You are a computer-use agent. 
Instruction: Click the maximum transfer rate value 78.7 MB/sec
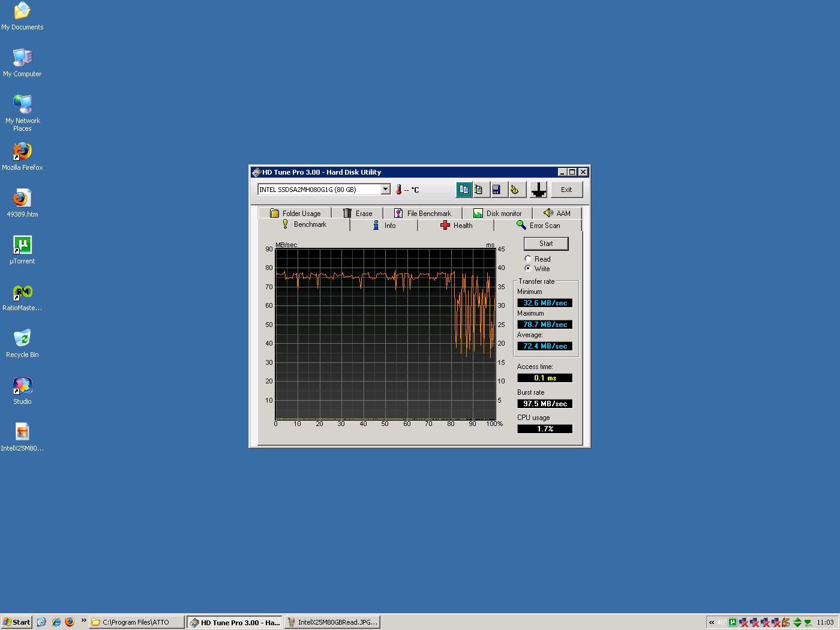[x=545, y=325]
